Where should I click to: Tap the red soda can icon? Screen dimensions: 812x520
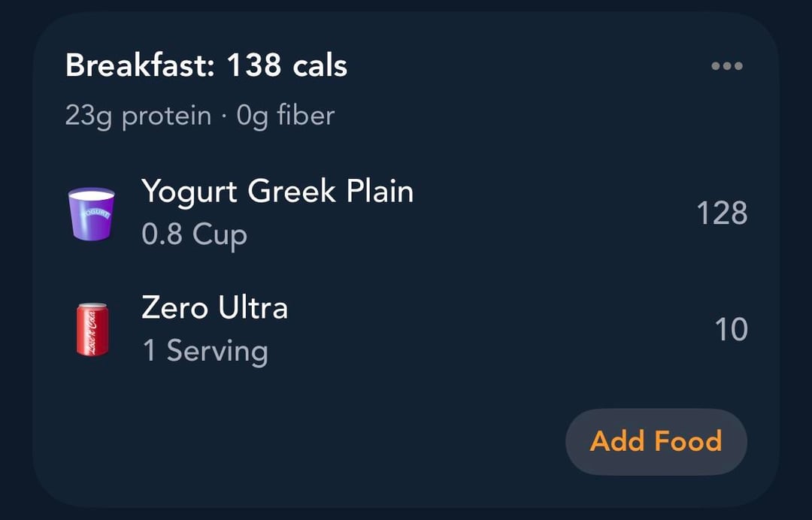click(x=92, y=329)
